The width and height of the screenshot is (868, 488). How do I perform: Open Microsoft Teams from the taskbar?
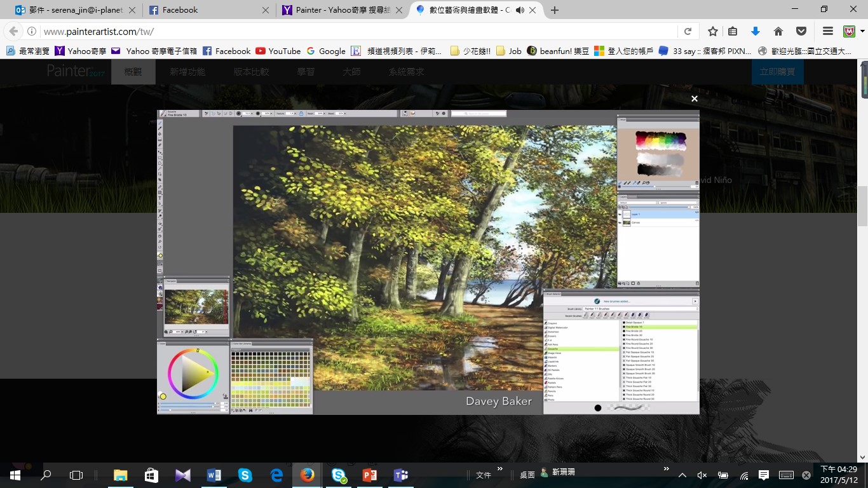pyautogui.click(x=401, y=475)
